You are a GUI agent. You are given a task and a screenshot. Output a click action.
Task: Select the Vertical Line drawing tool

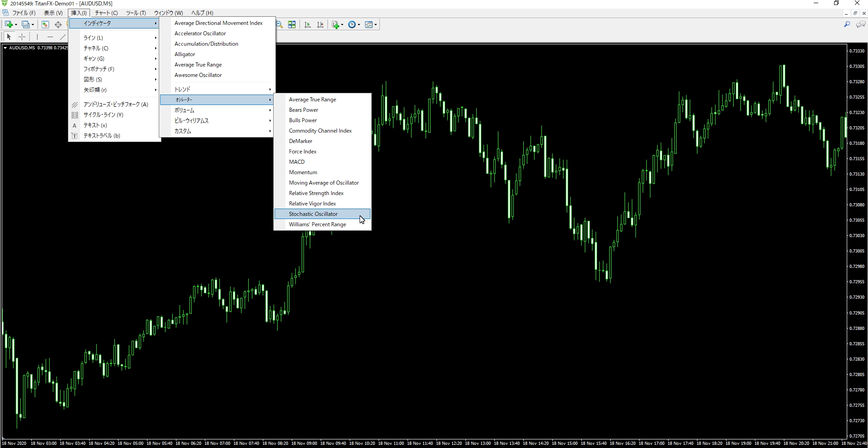point(37,37)
